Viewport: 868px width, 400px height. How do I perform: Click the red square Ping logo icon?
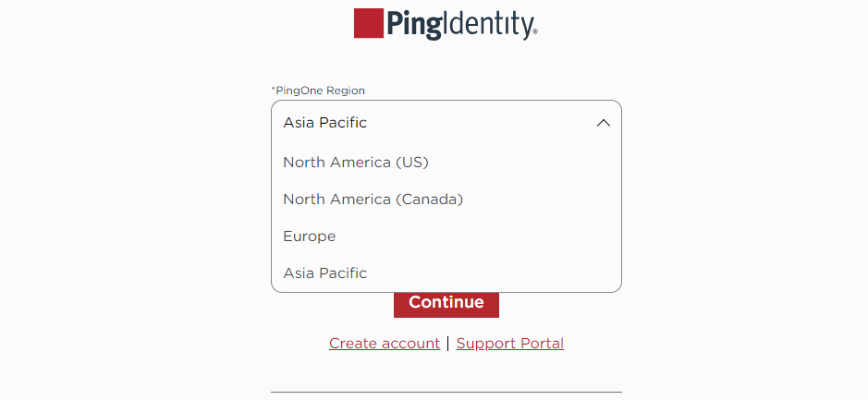tap(368, 23)
